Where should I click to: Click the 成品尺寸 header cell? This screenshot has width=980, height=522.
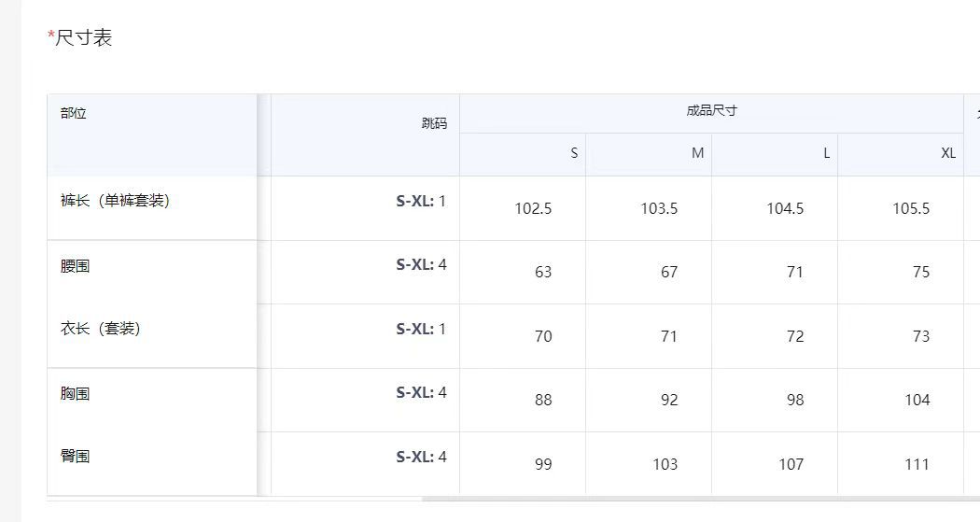click(711, 111)
